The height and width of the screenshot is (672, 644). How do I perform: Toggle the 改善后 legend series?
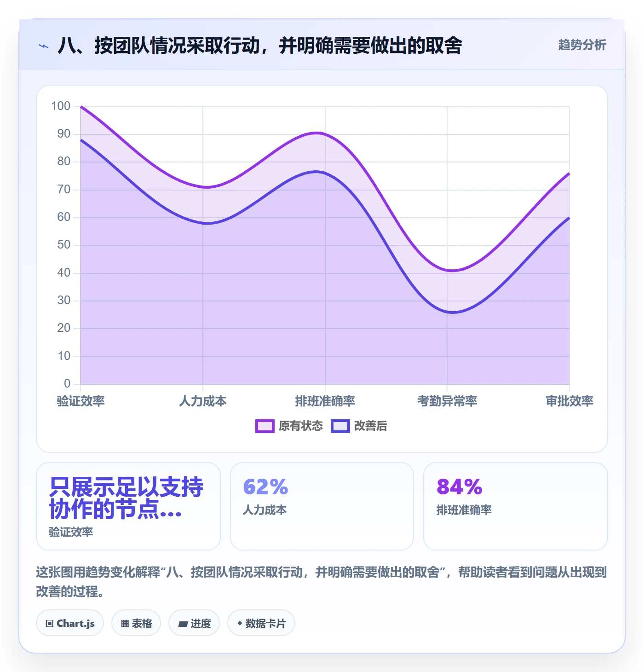359,426
